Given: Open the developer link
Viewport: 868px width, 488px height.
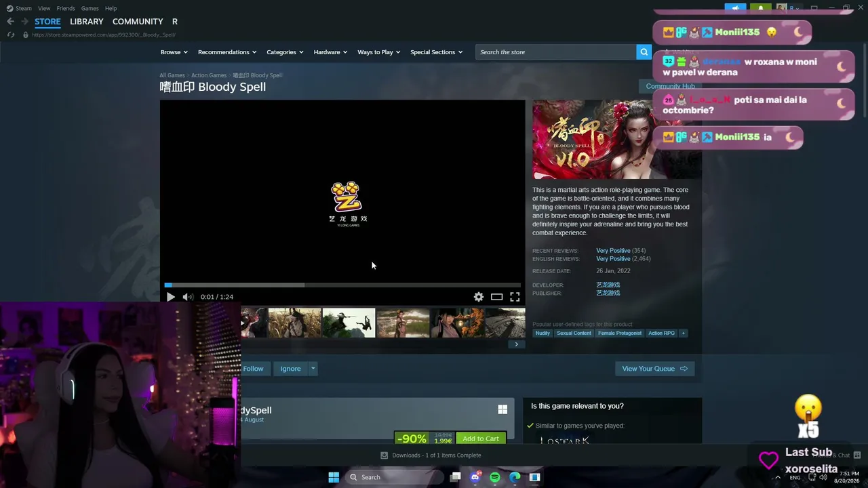Looking at the screenshot, I should (608, 285).
